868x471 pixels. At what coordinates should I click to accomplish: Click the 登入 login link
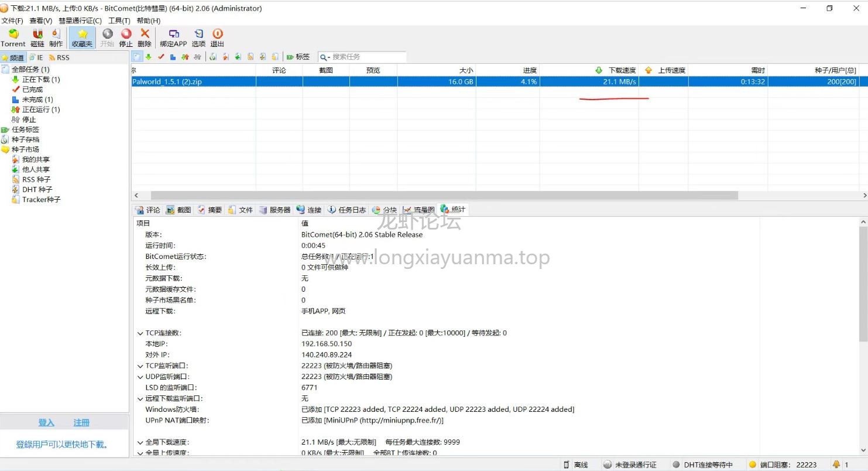pyautogui.click(x=46, y=422)
